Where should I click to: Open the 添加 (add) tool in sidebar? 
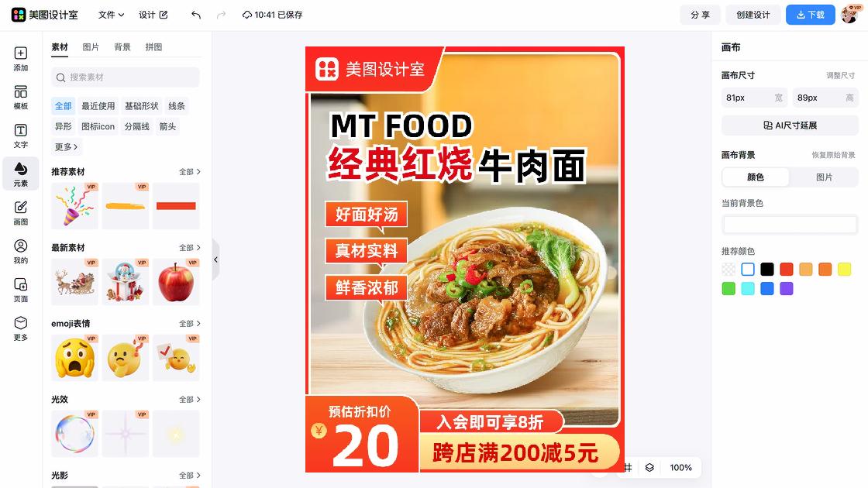point(20,59)
